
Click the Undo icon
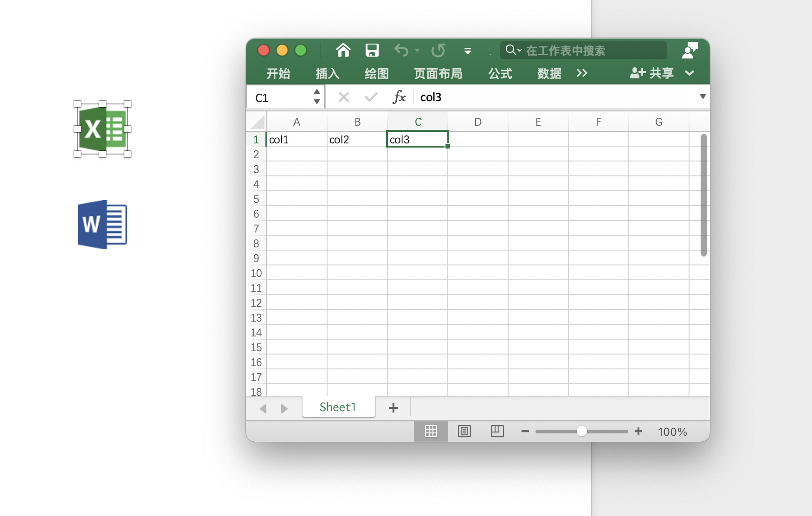pyautogui.click(x=401, y=50)
